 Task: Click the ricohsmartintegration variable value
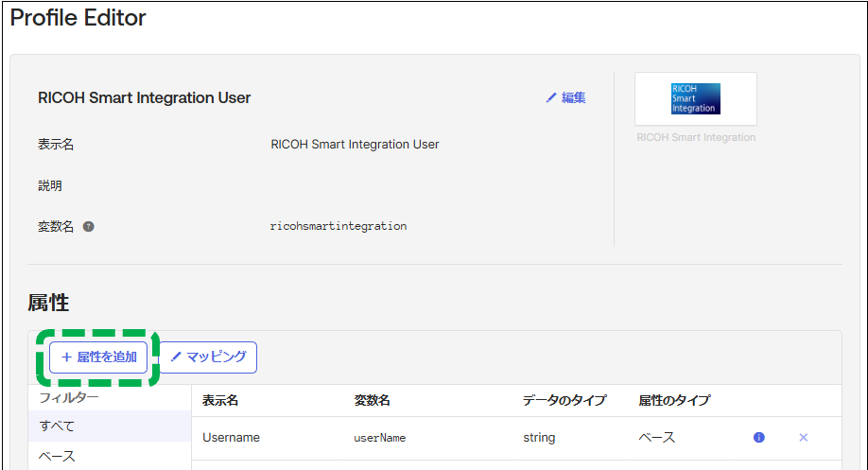click(339, 226)
